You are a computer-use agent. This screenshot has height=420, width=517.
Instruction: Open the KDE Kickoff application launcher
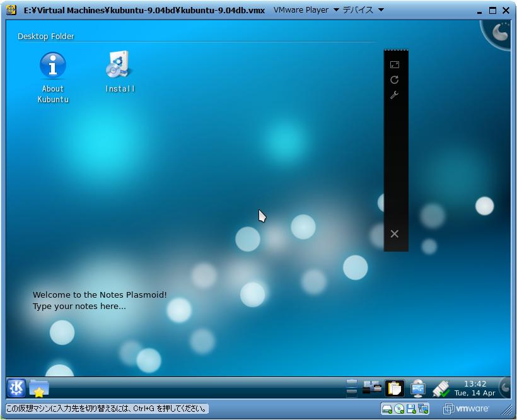[16, 388]
